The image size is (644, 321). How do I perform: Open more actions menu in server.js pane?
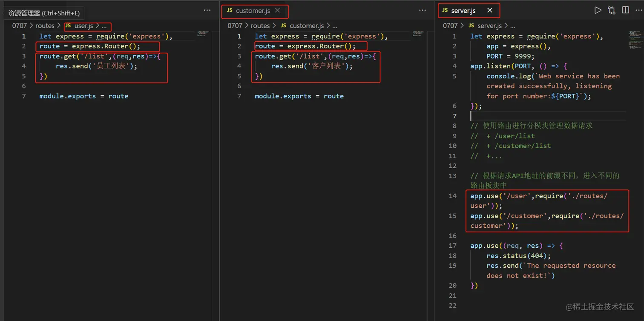click(x=638, y=10)
